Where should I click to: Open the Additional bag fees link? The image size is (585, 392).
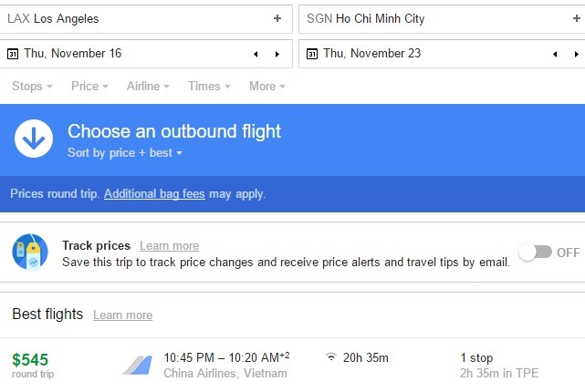click(x=154, y=194)
